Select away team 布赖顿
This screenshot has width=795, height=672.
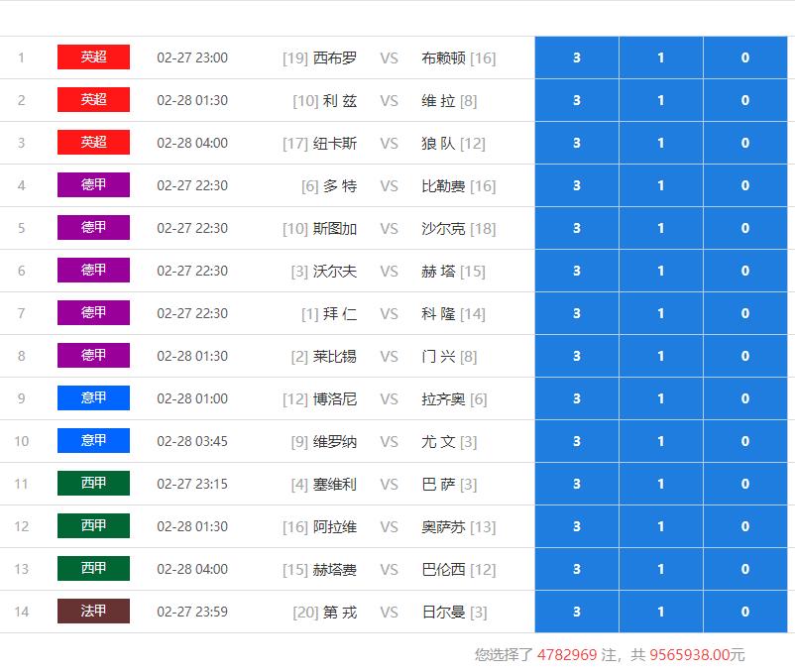(443, 57)
